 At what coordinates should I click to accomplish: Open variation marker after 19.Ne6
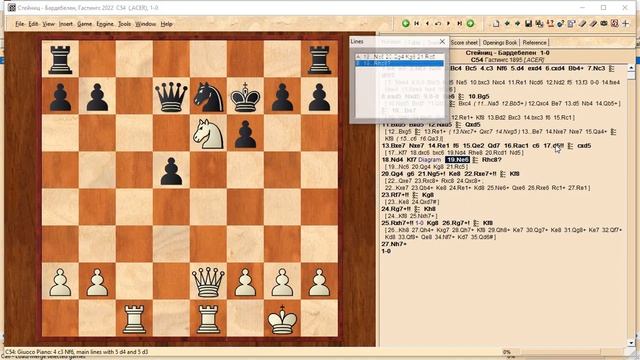point(475,160)
